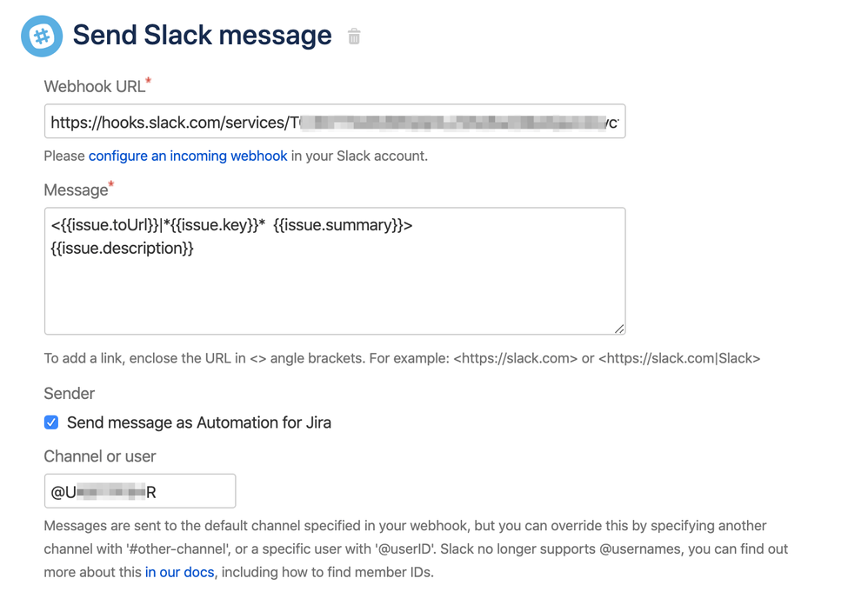This screenshot has width=868, height=605.
Task: Delete the Send Slack message action
Action: pos(354,37)
